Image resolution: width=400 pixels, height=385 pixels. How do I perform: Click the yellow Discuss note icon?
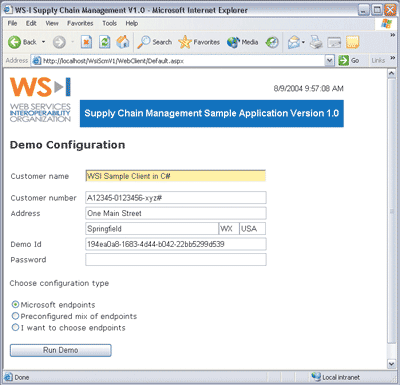pos(352,42)
